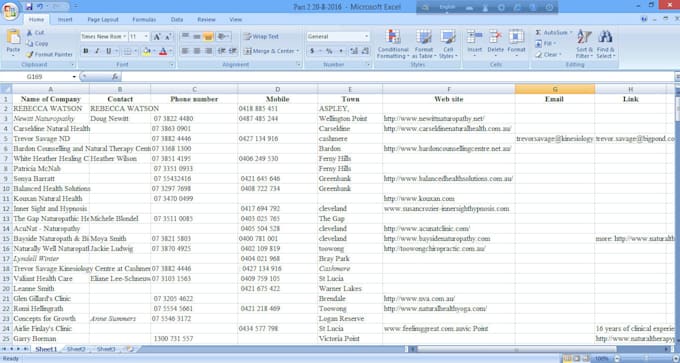
Task: Switch to the Review tab
Action: coord(206,20)
